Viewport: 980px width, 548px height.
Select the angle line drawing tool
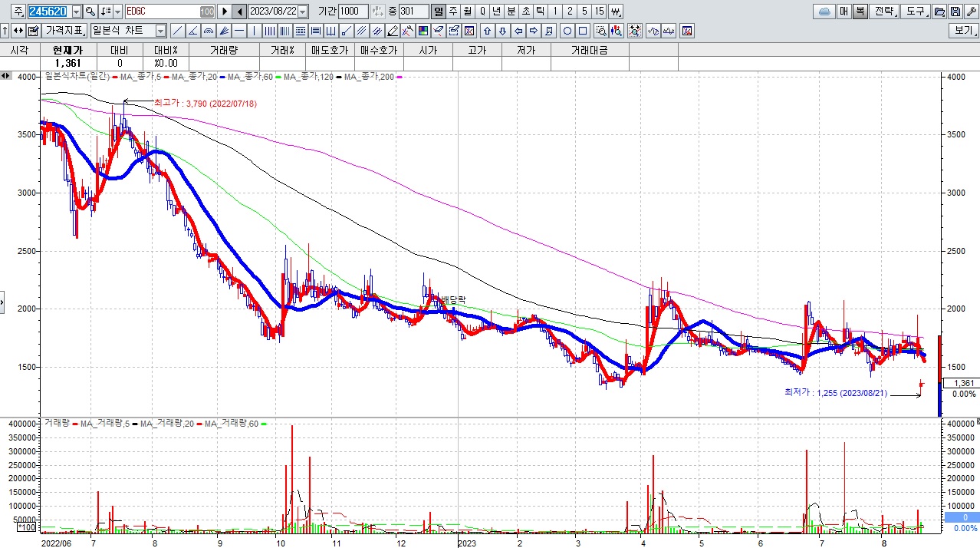(192, 31)
